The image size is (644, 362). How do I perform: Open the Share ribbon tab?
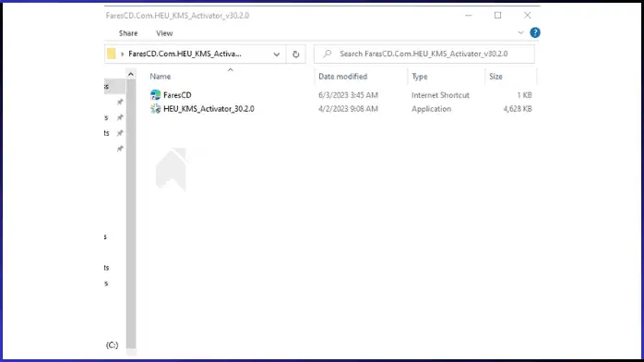(128, 33)
